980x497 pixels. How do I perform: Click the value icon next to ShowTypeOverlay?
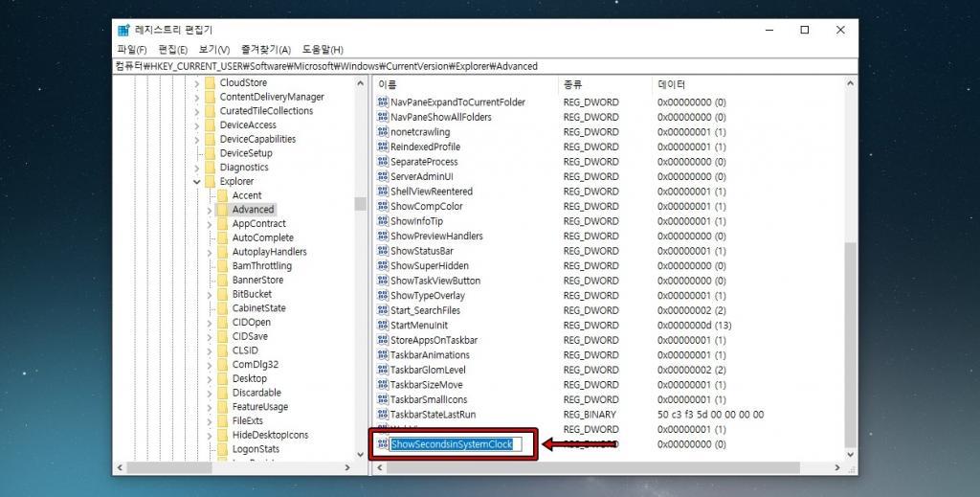(383, 296)
